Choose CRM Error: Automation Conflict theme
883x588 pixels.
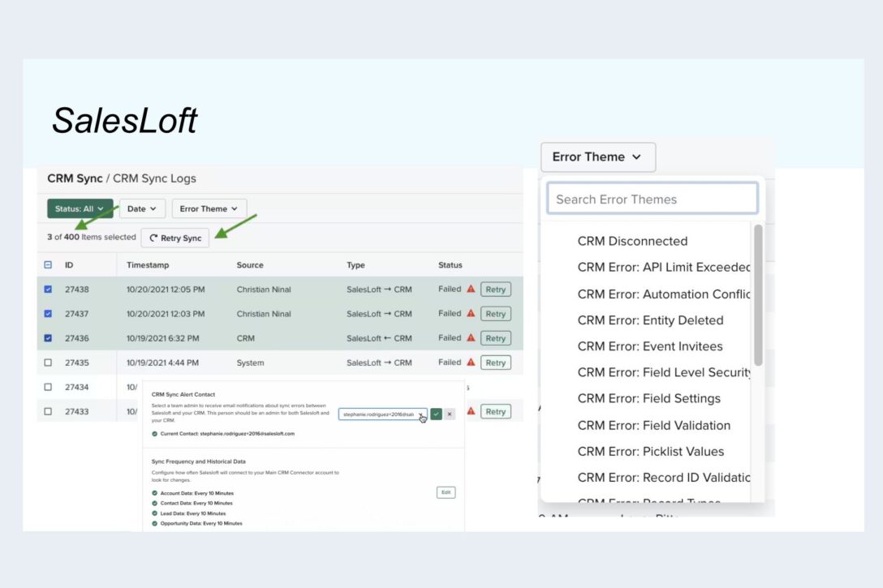663,294
